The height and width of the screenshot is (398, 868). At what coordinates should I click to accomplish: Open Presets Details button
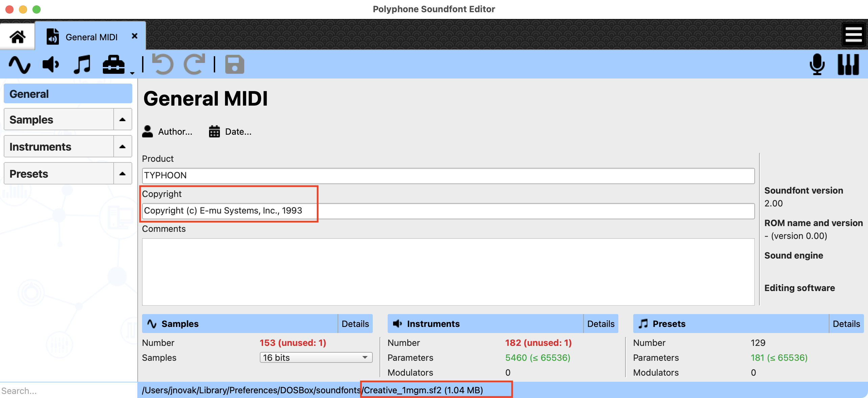(846, 324)
